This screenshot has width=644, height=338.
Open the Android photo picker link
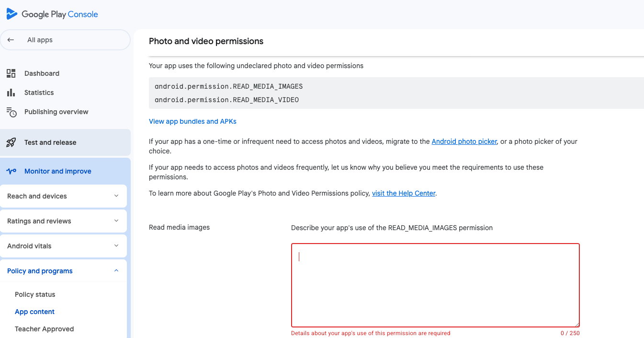pyautogui.click(x=464, y=141)
